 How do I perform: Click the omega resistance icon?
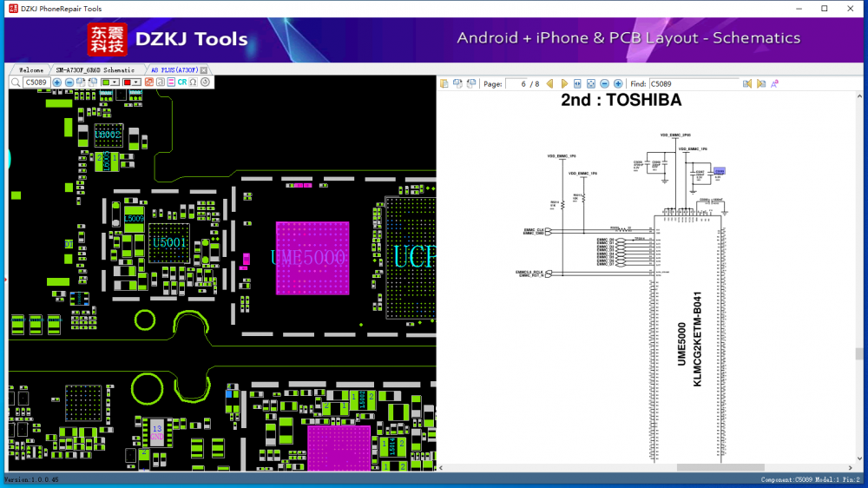tap(193, 82)
